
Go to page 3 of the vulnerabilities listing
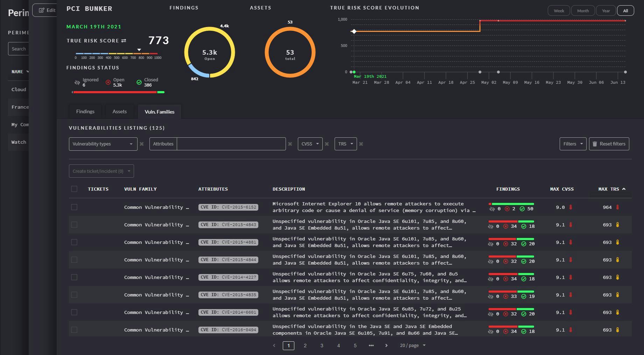pos(322,346)
